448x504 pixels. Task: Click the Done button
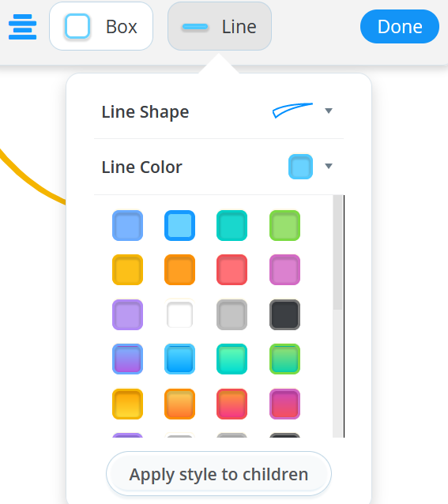click(400, 26)
